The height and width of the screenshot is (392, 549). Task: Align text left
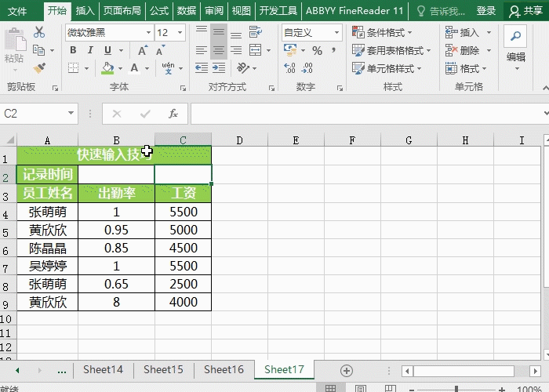click(x=202, y=50)
